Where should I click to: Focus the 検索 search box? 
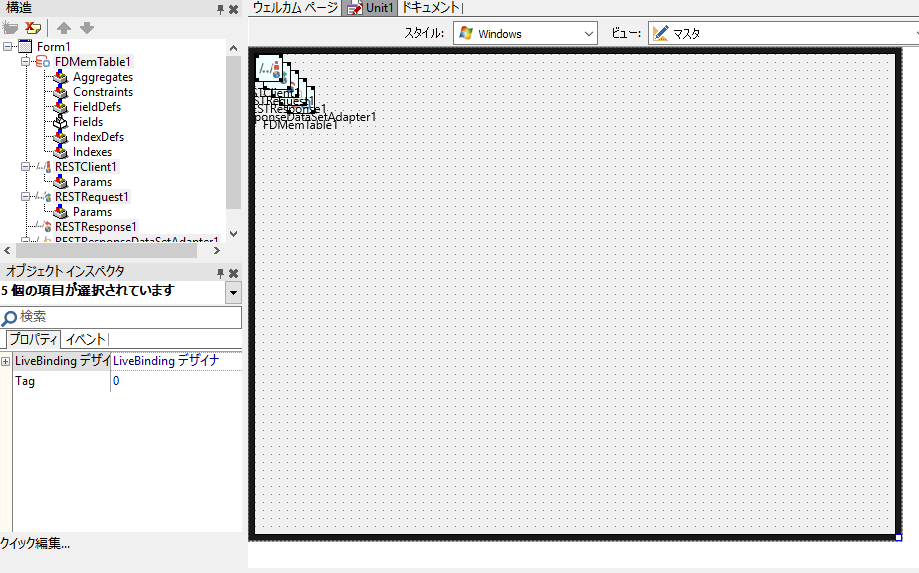point(121,317)
